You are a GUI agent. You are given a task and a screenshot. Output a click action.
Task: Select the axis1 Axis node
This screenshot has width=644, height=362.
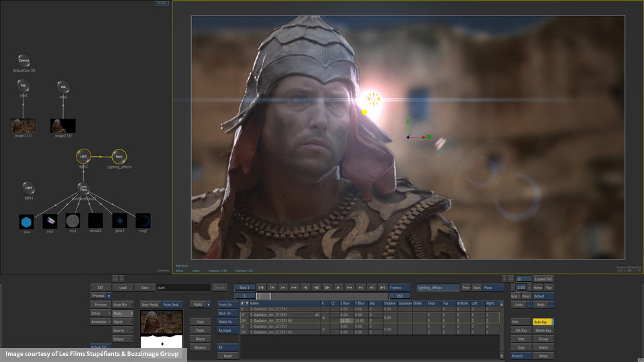click(63, 86)
